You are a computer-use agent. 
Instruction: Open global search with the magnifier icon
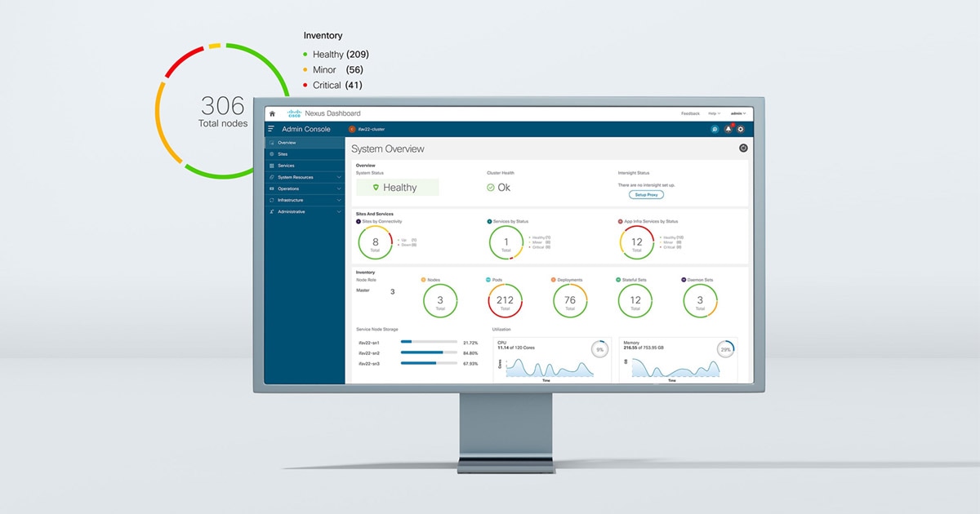[715, 129]
